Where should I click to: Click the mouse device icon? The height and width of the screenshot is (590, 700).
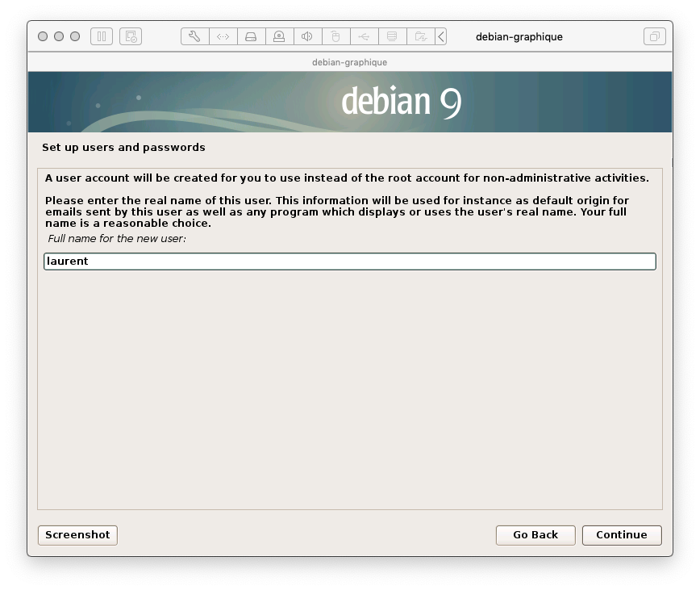tap(335, 36)
